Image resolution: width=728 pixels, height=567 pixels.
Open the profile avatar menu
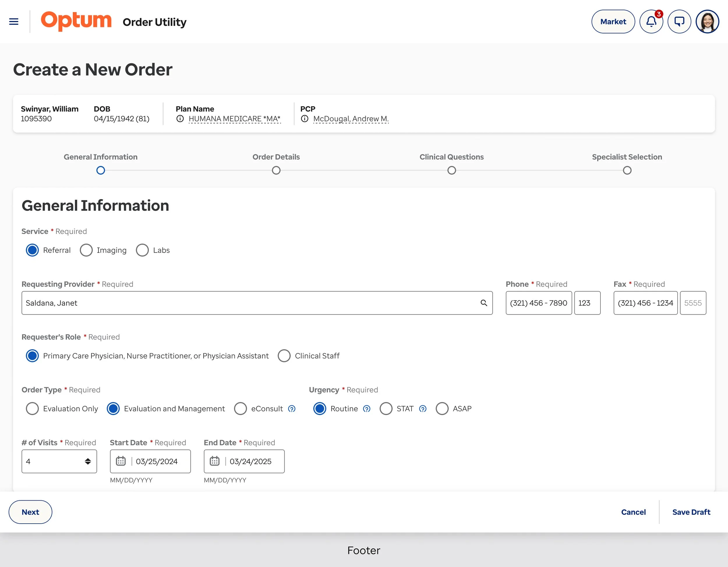point(707,21)
